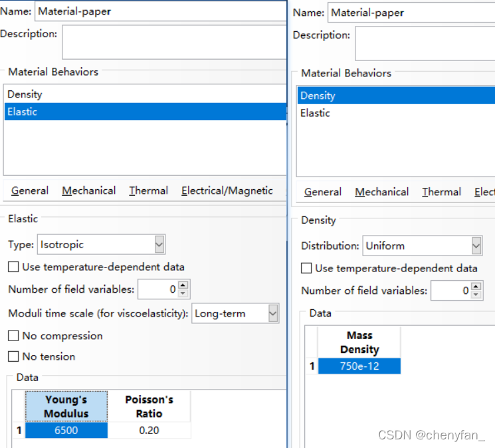Open the General menu in right dialog

pos(323,192)
